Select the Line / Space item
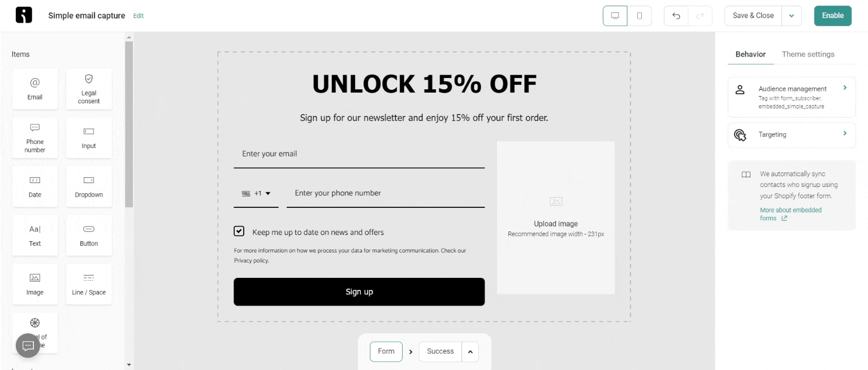 [89, 284]
